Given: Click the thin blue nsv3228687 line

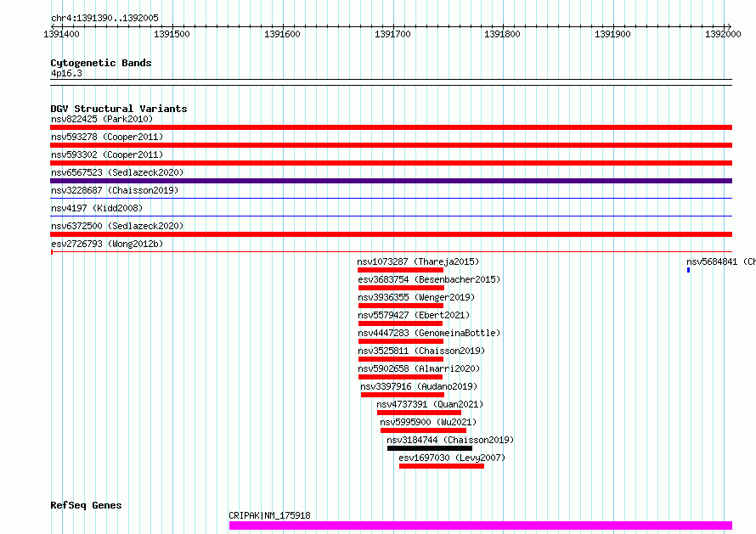Looking at the screenshot, I should [391, 198].
